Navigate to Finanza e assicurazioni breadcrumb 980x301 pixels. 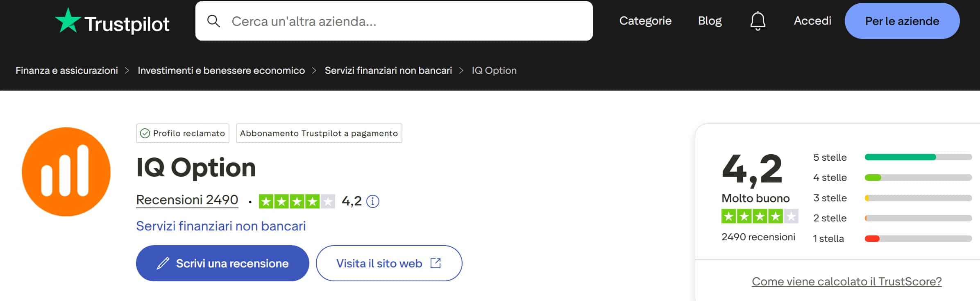point(67,70)
